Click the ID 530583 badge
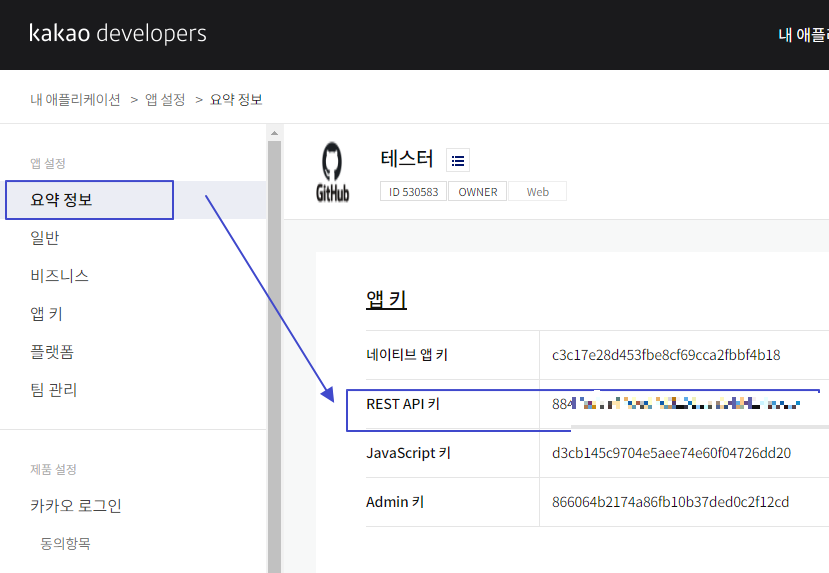The image size is (829, 573). tap(413, 191)
